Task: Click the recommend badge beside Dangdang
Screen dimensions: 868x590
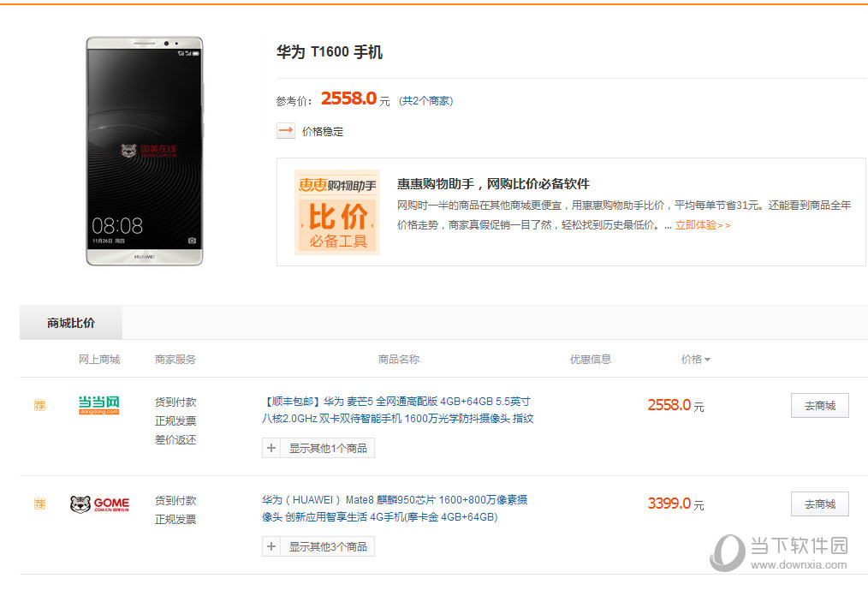Action: [40, 405]
